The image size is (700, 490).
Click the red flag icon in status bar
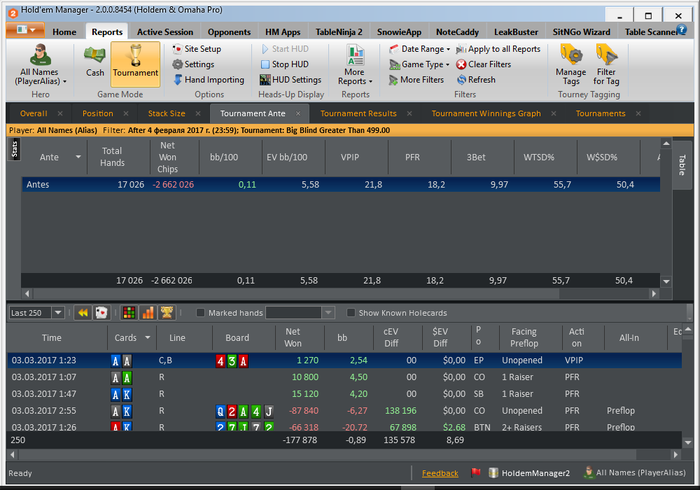pos(475,472)
